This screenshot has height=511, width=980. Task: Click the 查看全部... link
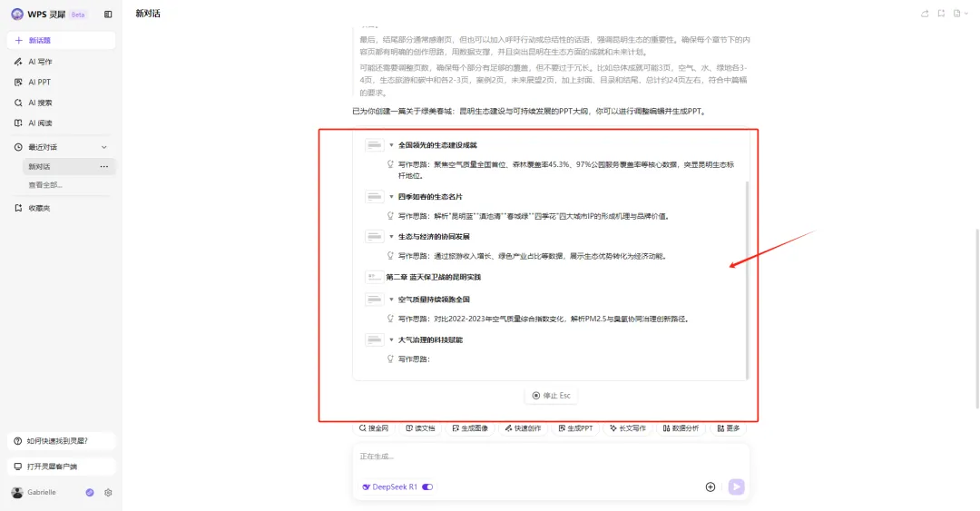click(x=45, y=185)
